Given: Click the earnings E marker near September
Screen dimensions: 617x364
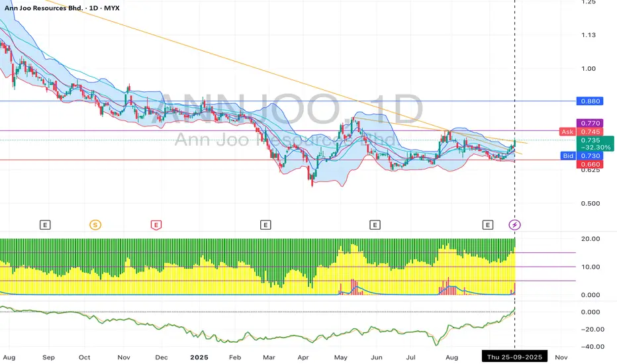Looking at the screenshot, I should (x=45, y=225).
